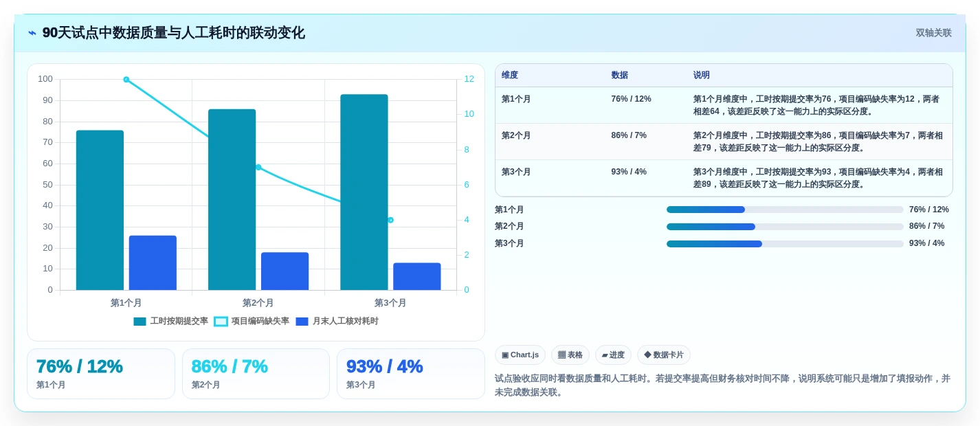The width and height of the screenshot is (980, 426).
Task: Click table cell 86% / 7%
Action: (x=629, y=135)
